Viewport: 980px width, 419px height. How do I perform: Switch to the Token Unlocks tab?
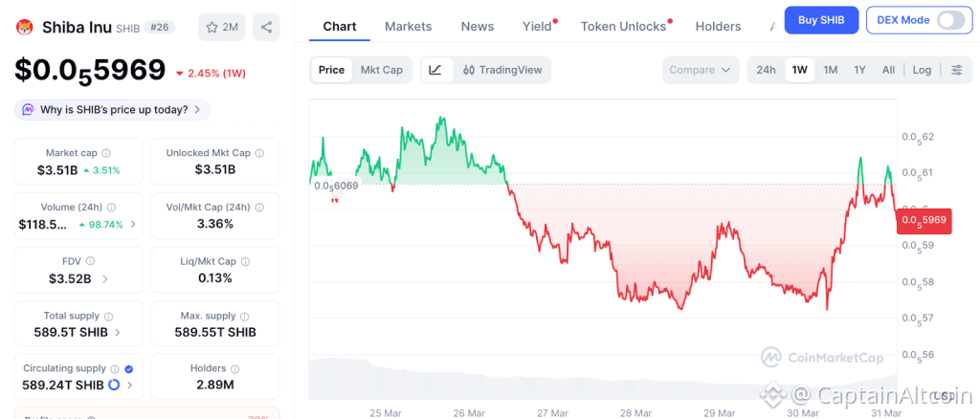[x=623, y=26]
